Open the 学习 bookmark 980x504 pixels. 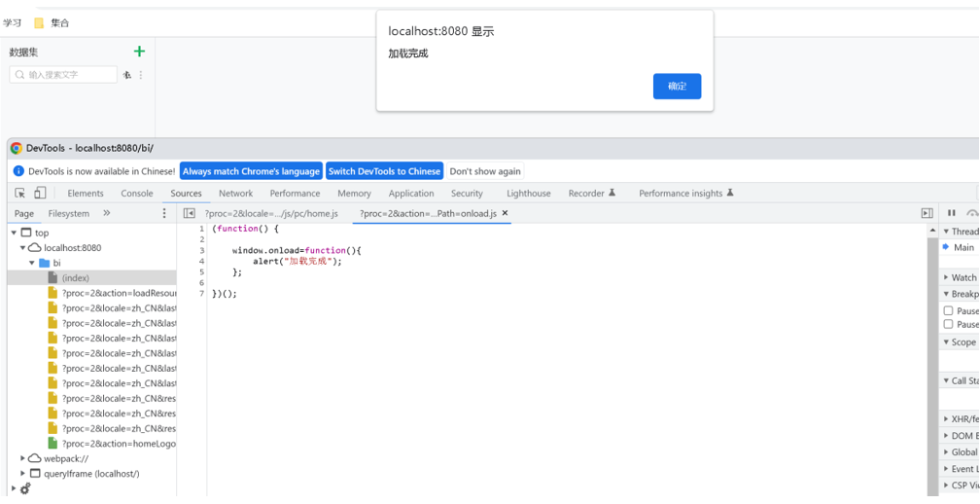(12, 23)
